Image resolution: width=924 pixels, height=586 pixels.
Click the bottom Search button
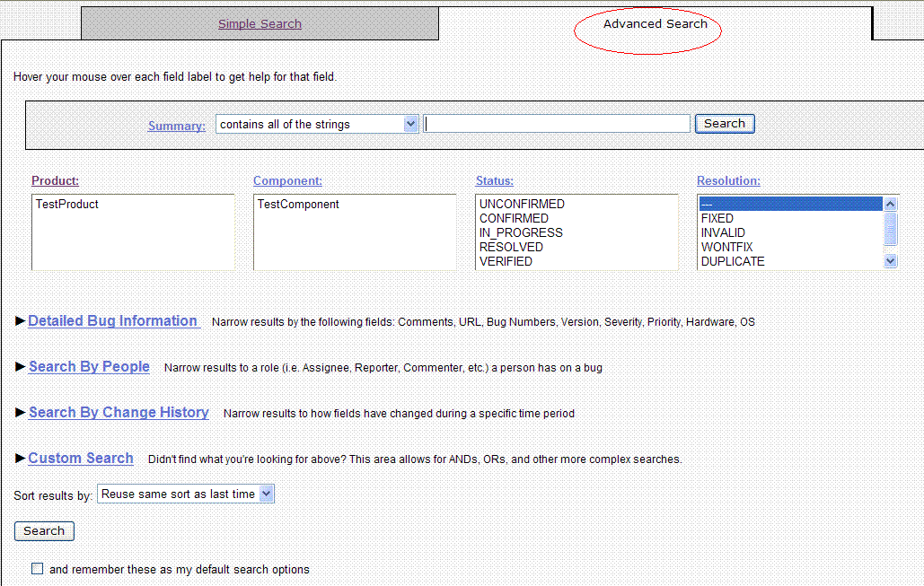pos(44,531)
